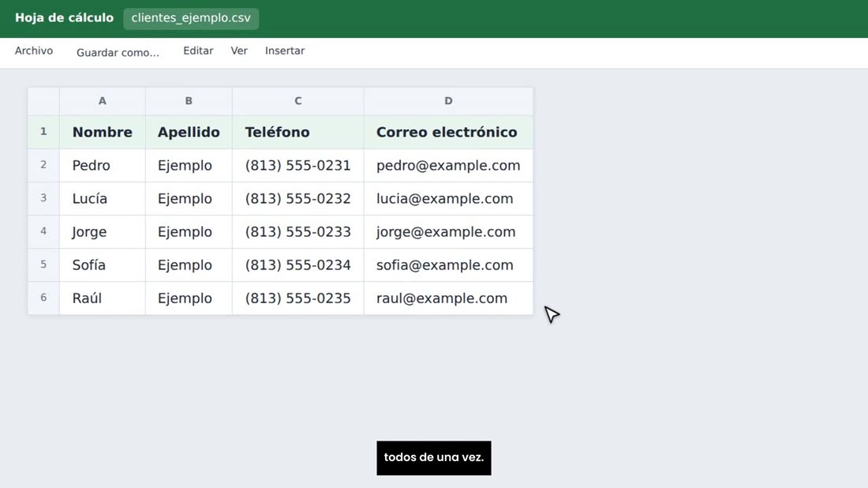Select email cell sofia@example.com
The height and width of the screenshot is (488, 868).
click(x=448, y=265)
